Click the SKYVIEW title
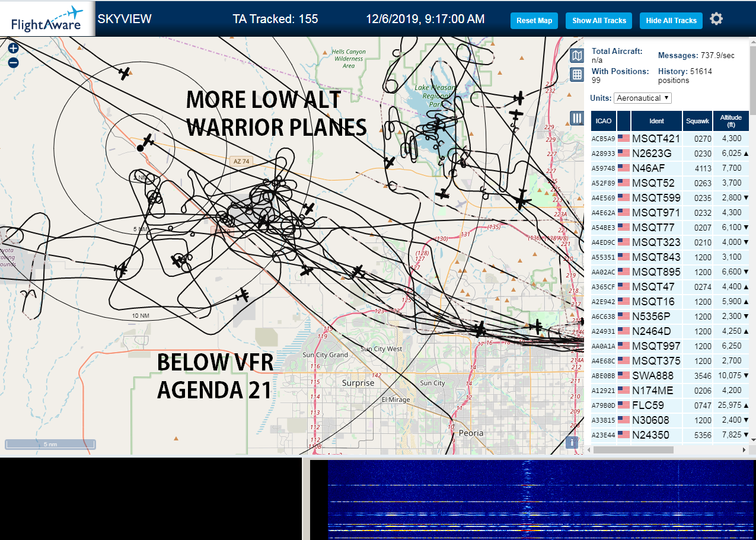The image size is (756, 540). click(125, 19)
